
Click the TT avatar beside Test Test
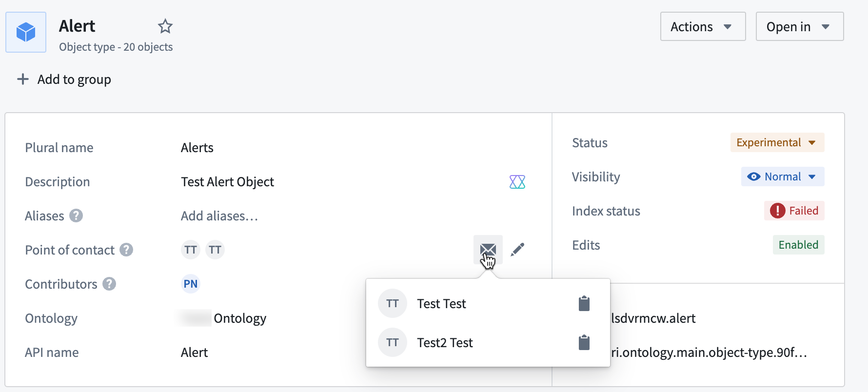tap(393, 303)
